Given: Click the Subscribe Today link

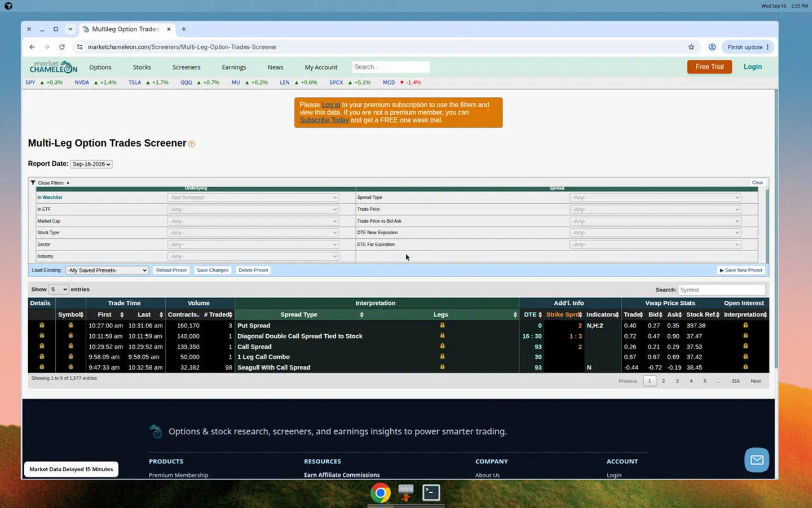Looking at the screenshot, I should coord(324,120).
